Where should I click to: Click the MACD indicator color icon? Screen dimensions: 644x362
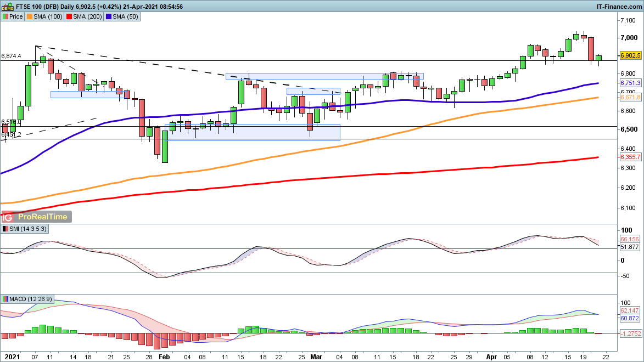(5, 299)
